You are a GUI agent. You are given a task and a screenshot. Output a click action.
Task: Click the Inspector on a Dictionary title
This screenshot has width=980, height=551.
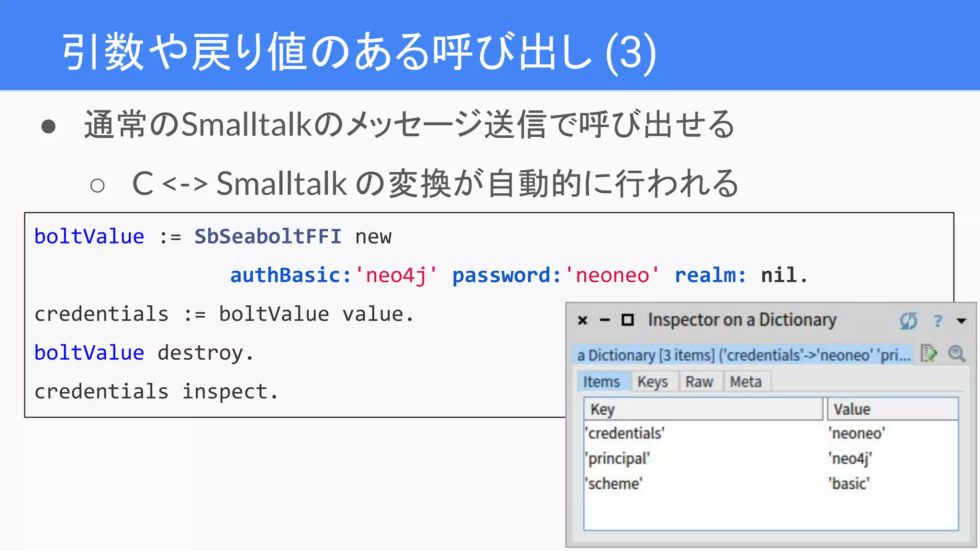[x=742, y=320]
